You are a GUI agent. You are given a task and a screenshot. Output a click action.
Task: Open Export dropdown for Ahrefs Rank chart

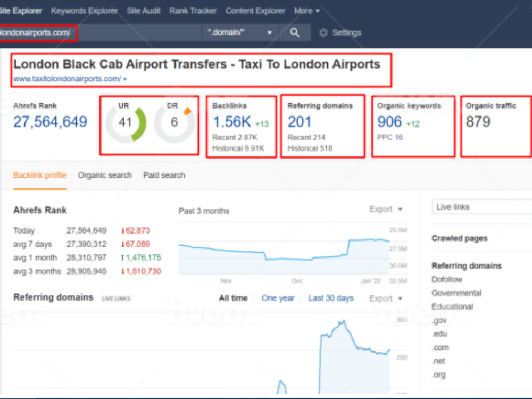click(386, 209)
